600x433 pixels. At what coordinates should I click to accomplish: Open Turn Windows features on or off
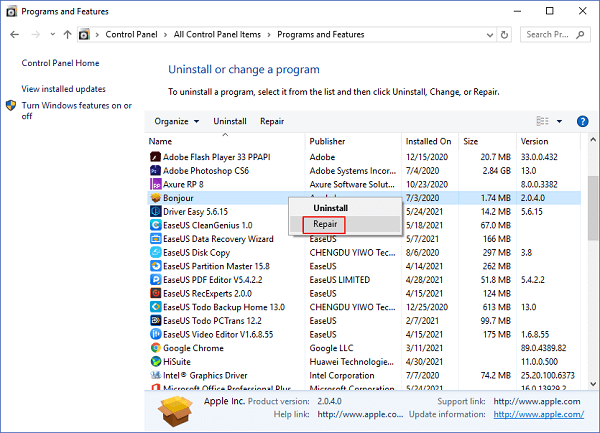(76, 110)
